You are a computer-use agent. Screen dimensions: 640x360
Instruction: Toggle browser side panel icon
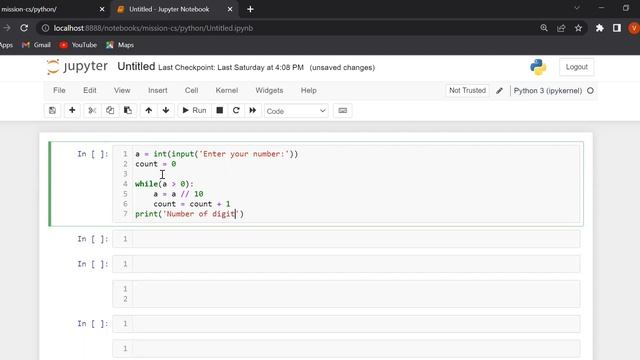click(x=617, y=28)
